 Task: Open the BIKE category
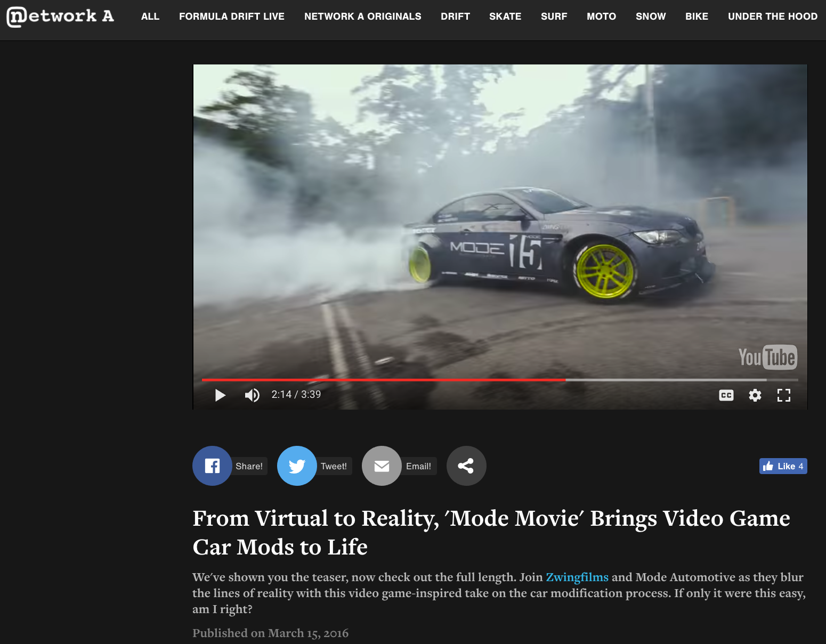697,17
